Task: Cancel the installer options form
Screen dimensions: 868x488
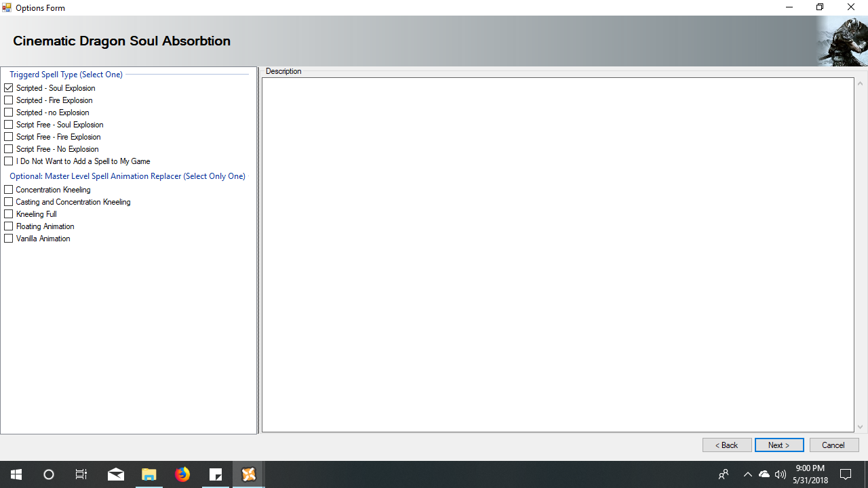Action: [x=833, y=445]
